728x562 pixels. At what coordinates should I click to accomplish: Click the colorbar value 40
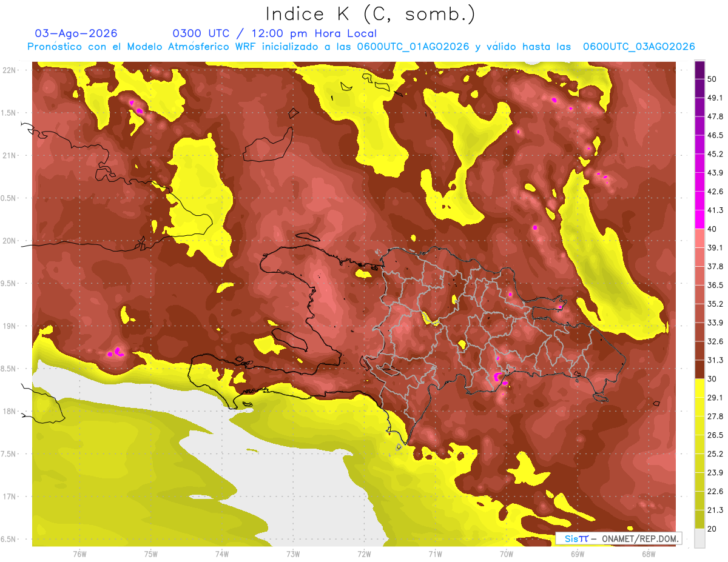(713, 229)
